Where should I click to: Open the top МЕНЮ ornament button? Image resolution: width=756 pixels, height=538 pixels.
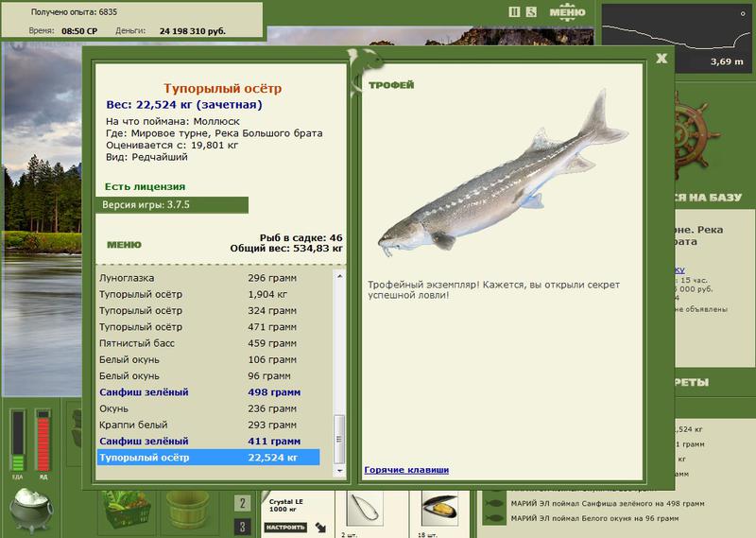coord(568,12)
